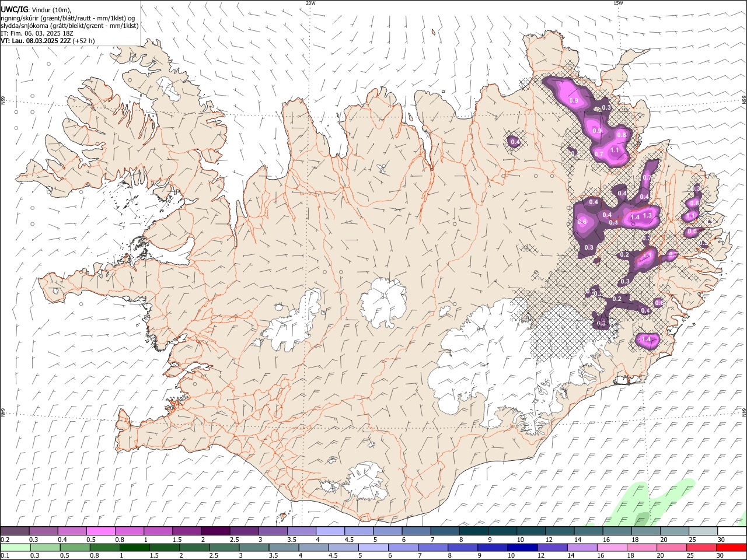Select the dark plum swatch above the 0.2 label
747x560 pixels.
pos(15,531)
